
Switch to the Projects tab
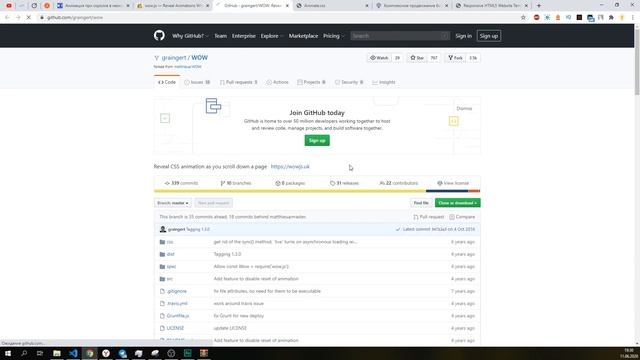coord(311,82)
